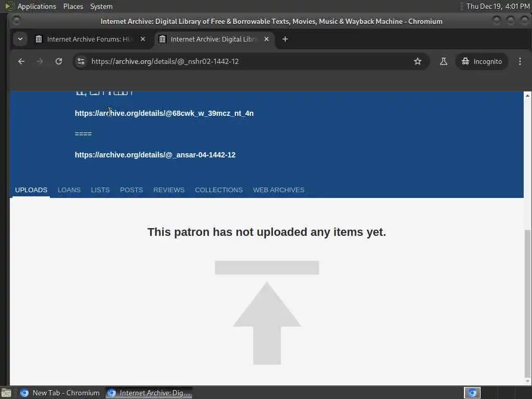Image resolution: width=532 pixels, height=399 pixels.
Task: Go to the COLLECTIONS tab
Action: (x=219, y=190)
